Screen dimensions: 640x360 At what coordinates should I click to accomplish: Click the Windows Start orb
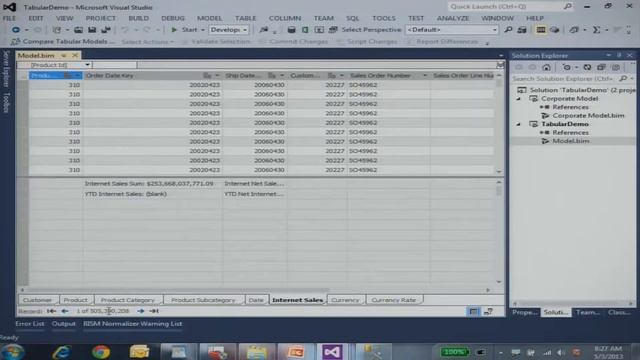click(x=13, y=351)
